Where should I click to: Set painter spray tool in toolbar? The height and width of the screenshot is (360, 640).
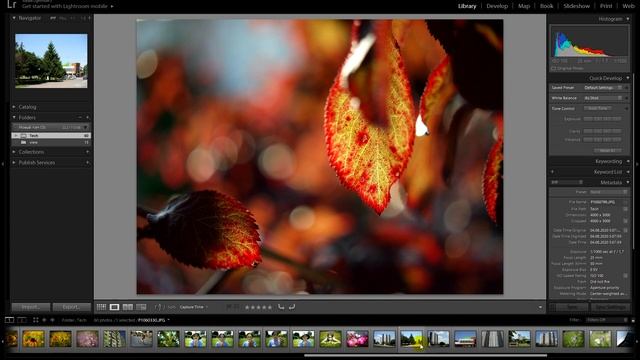[x=158, y=307]
